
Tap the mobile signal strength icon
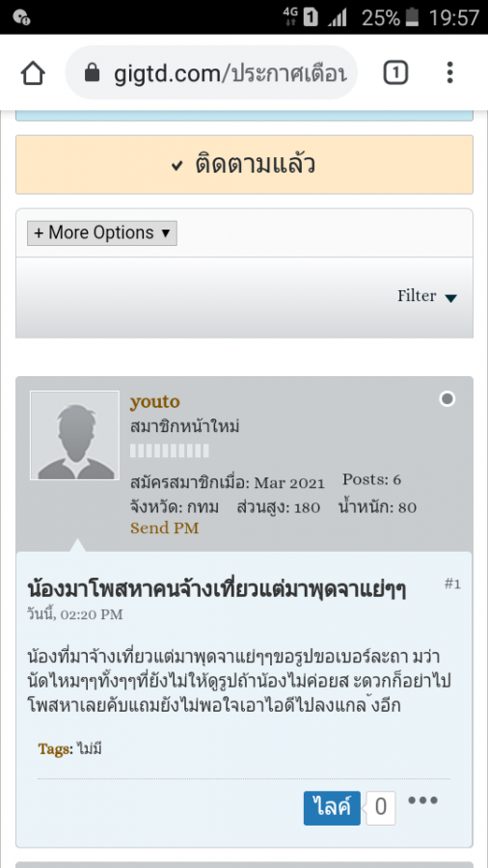338,17
